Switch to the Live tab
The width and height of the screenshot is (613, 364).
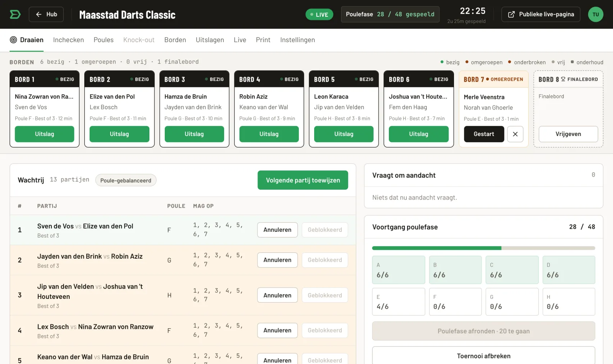point(240,40)
